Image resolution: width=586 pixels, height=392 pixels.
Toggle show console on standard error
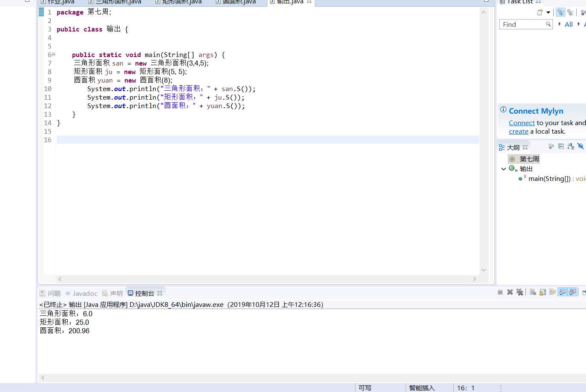coord(573,292)
